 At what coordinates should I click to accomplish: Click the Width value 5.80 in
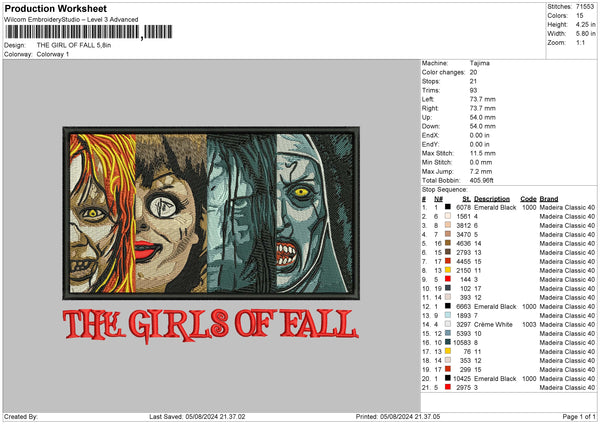point(585,34)
